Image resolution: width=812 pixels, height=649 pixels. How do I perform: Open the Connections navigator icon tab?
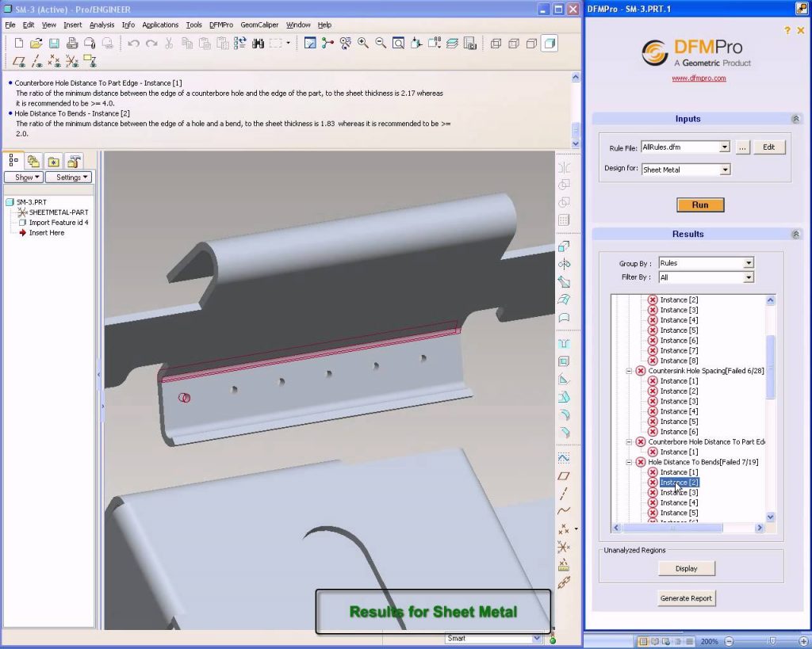coord(74,161)
